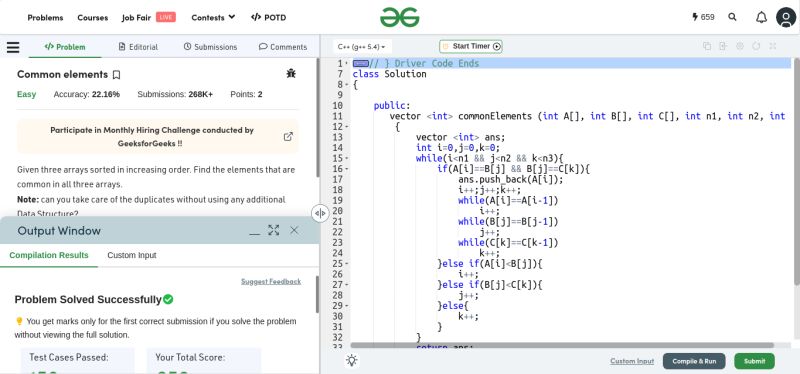Open Custom Input link below editor

632,361
